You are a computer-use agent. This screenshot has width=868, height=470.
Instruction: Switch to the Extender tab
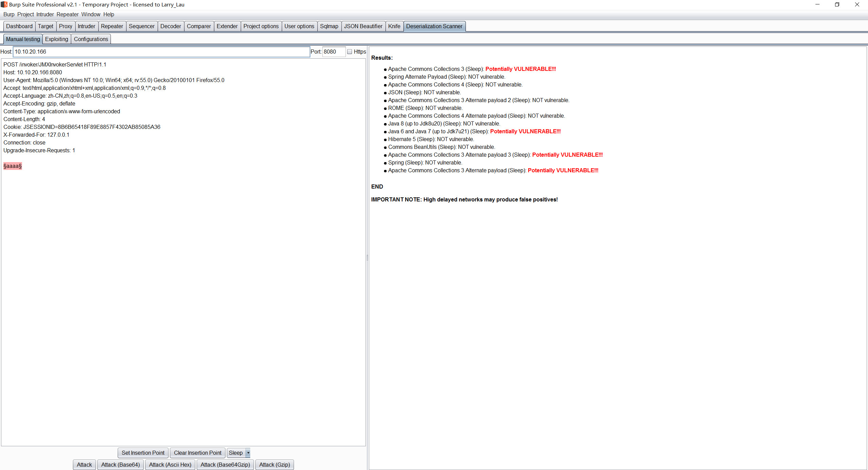click(227, 26)
